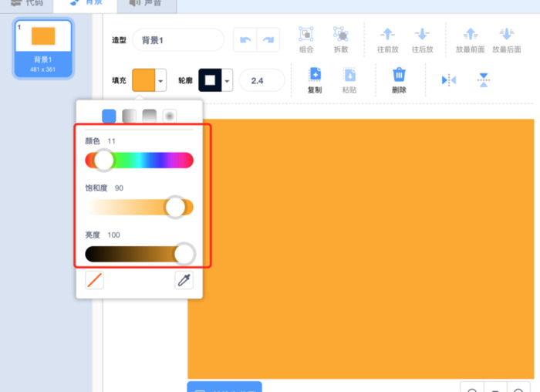Switch to the 代码 code tab

click(x=27, y=4)
